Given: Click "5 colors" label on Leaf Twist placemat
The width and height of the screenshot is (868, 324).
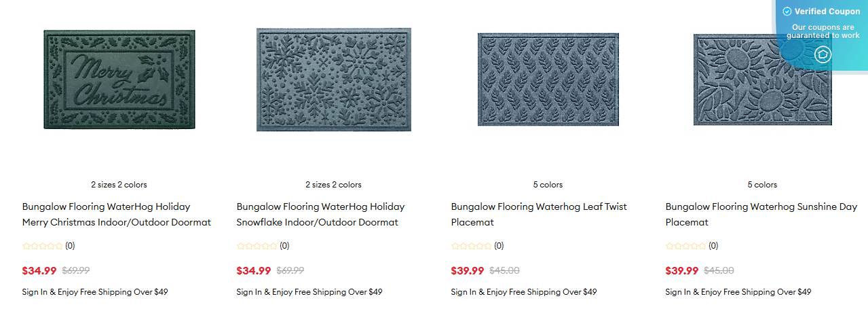Looking at the screenshot, I should pyautogui.click(x=548, y=185).
